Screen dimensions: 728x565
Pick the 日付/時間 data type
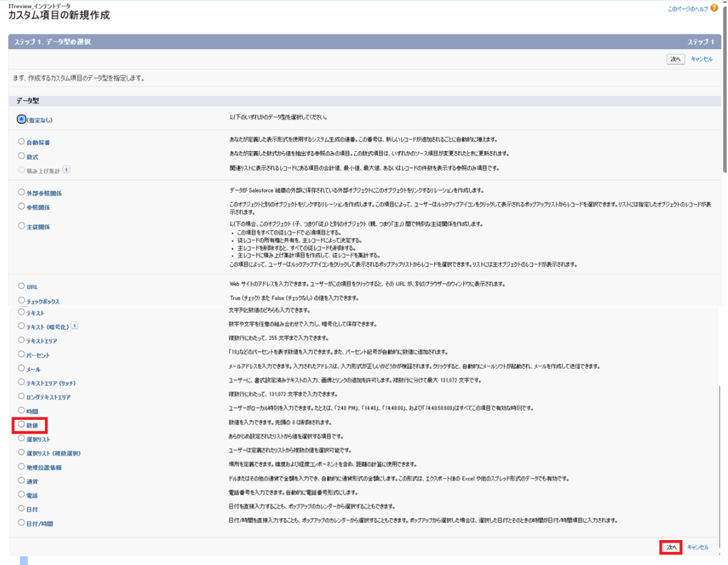22,523
